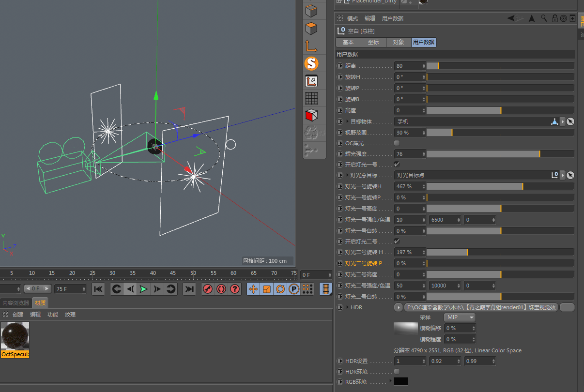The width and height of the screenshot is (584, 392).
Task: Uncheck the 开启灯光一号 checkbox
Action: (x=396, y=164)
